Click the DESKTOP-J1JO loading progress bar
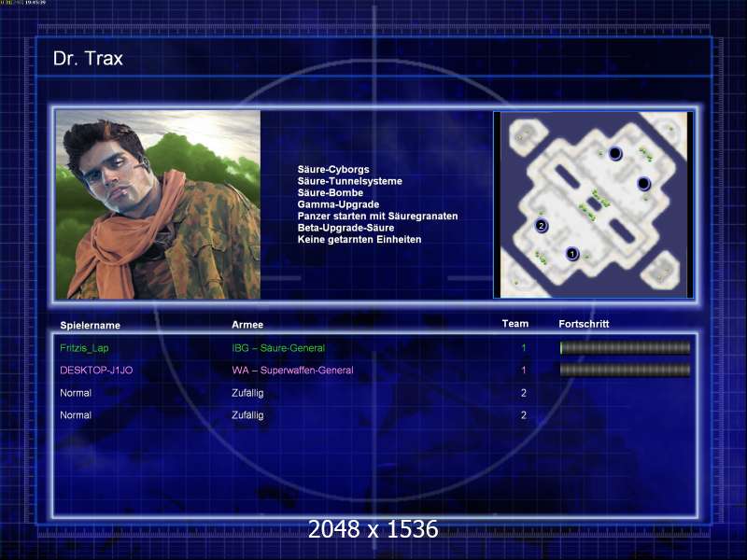The width and height of the screenshot is (747, 560). pyautogui.click(x=625, y=370)
